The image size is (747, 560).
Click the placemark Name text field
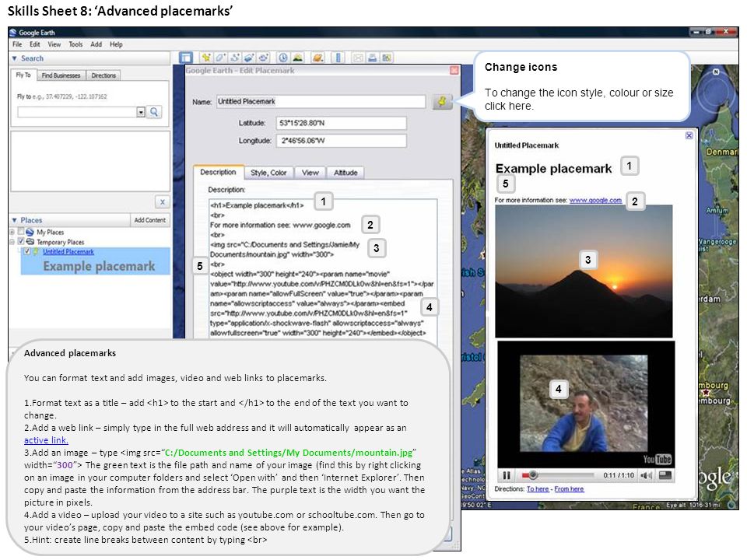point(321,101)
